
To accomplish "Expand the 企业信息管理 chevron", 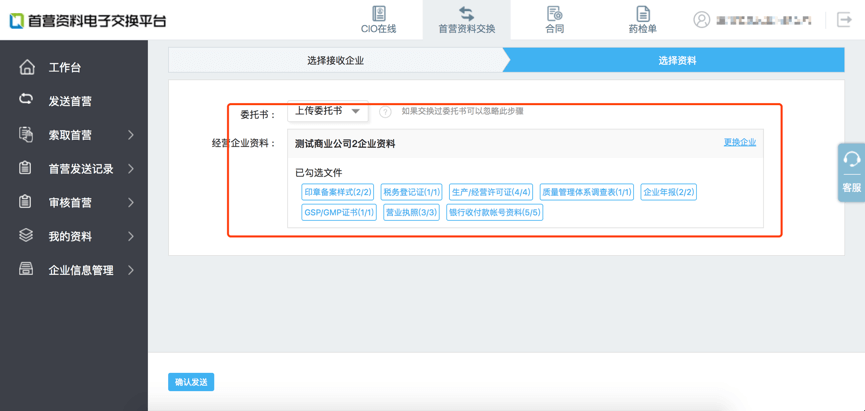I will (131, 270).
